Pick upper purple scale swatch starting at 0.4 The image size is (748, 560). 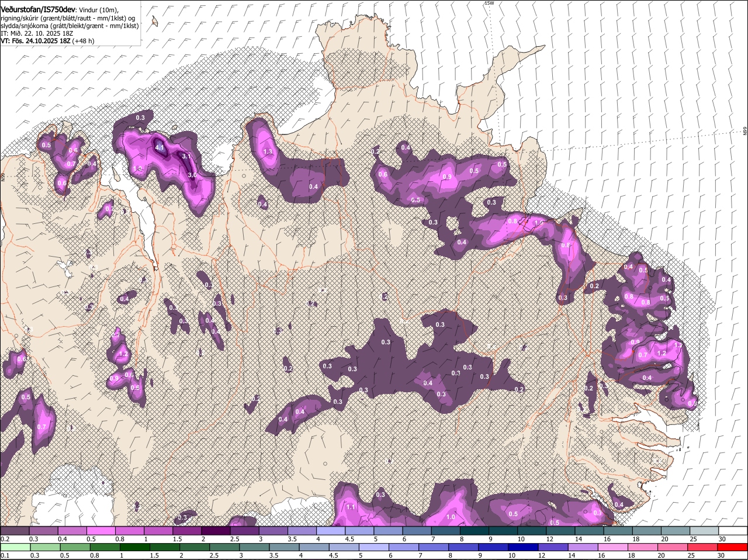[x=72, y=531]
